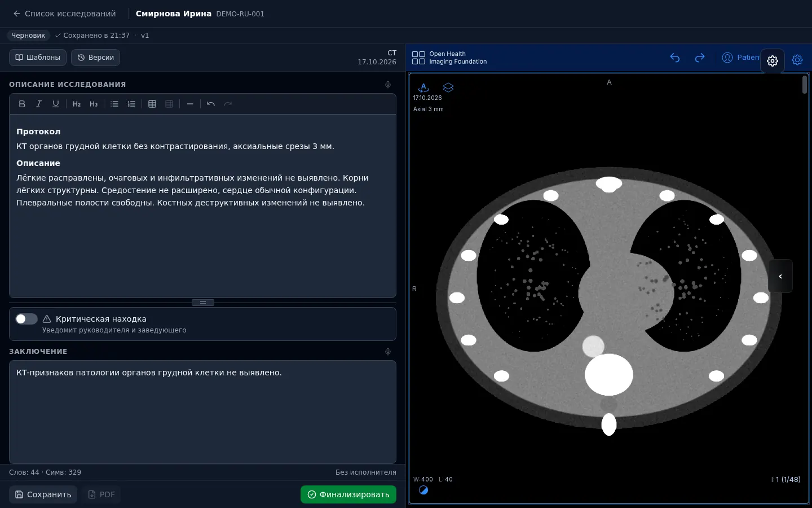Insert a bulleted list
This screenshot has width=812, height=508.
coord(114,104)
